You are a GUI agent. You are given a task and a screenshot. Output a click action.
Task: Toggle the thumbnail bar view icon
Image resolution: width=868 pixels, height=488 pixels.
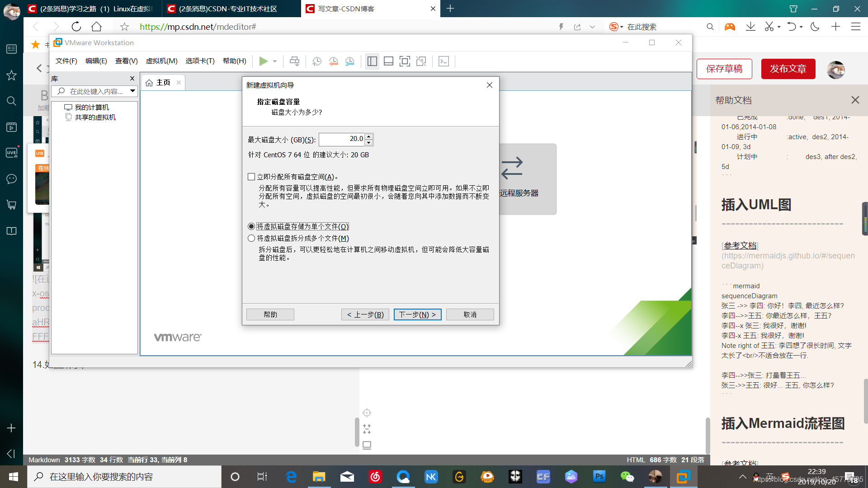pyautogui.click(x=388, y=61)
